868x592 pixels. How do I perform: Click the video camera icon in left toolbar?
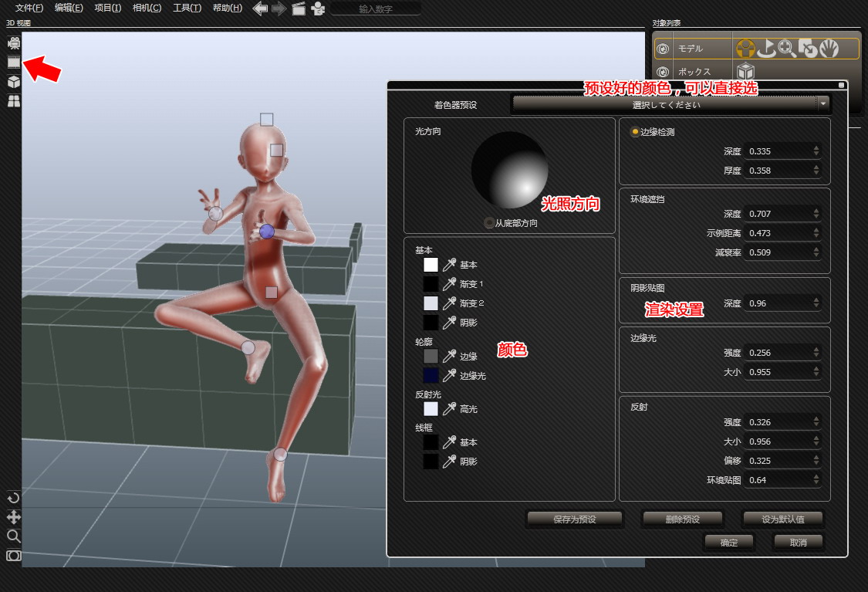pyautogui.click(x=14, y=42)
